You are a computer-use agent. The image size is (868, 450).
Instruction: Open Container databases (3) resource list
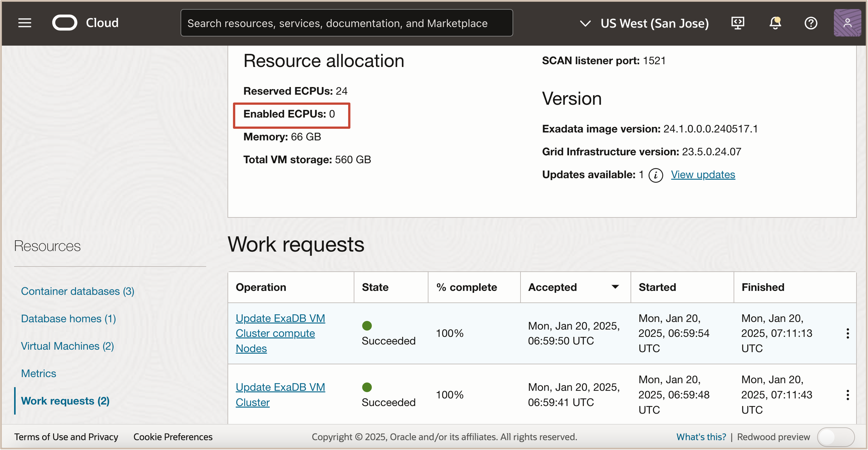(x=78, y=291)
